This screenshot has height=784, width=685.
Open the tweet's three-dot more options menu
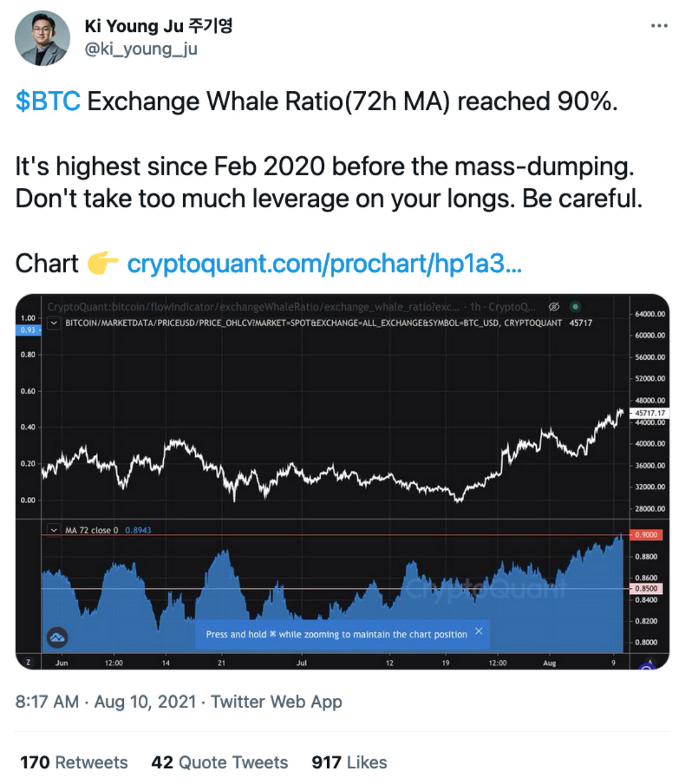click(x=659, y=26)
